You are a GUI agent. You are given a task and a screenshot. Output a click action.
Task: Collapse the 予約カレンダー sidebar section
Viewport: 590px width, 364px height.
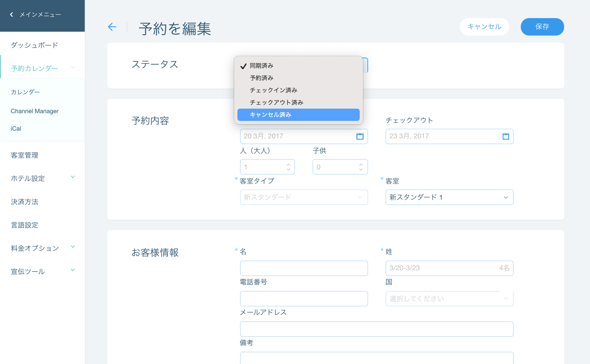[73, 68]
